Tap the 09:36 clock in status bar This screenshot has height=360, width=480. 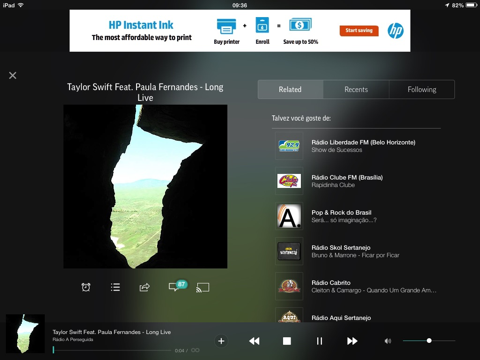pyautogui.click(x=240, y=5)
